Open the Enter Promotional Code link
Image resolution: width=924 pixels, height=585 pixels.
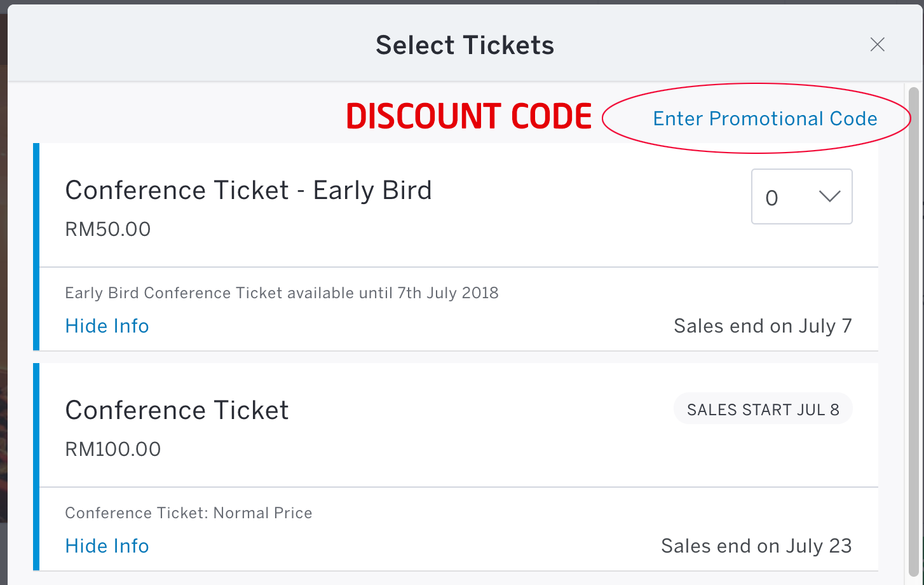765,119
